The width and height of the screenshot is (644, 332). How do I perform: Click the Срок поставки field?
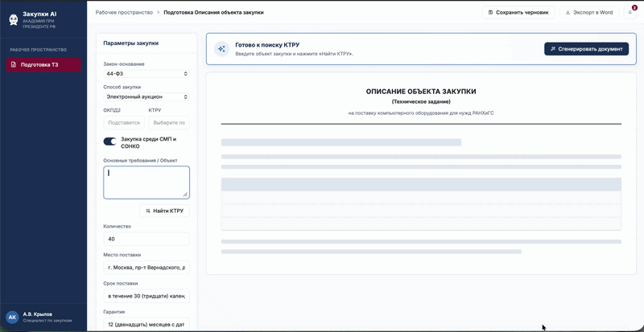tap(147, 296)
